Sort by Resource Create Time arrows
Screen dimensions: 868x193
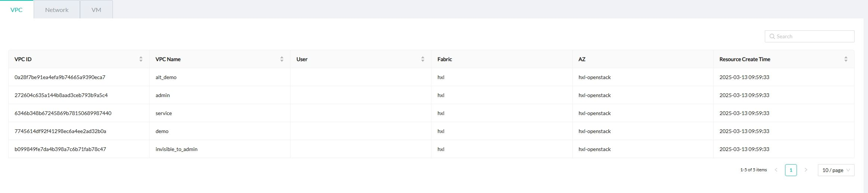tap(846, 59)
